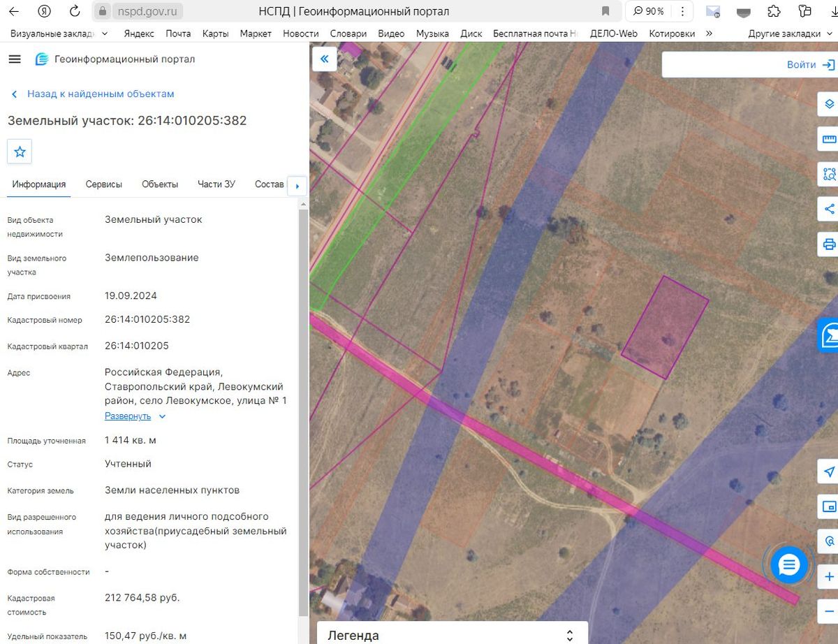Center map on my location arrow
Image resolution: width=838 pixels, height=644 pixels.
(829, 471)
